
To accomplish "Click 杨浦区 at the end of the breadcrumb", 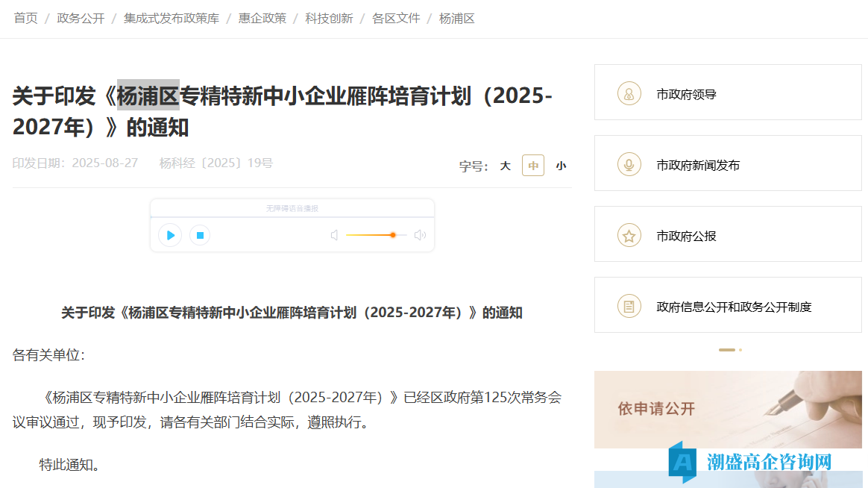I will [x=457, y=18].
